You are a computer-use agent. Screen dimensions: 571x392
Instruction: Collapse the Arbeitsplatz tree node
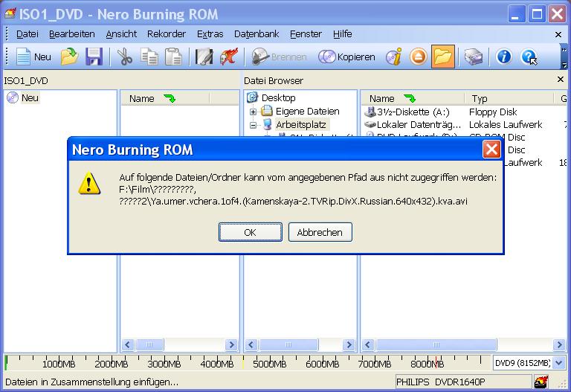pos(253,125)
